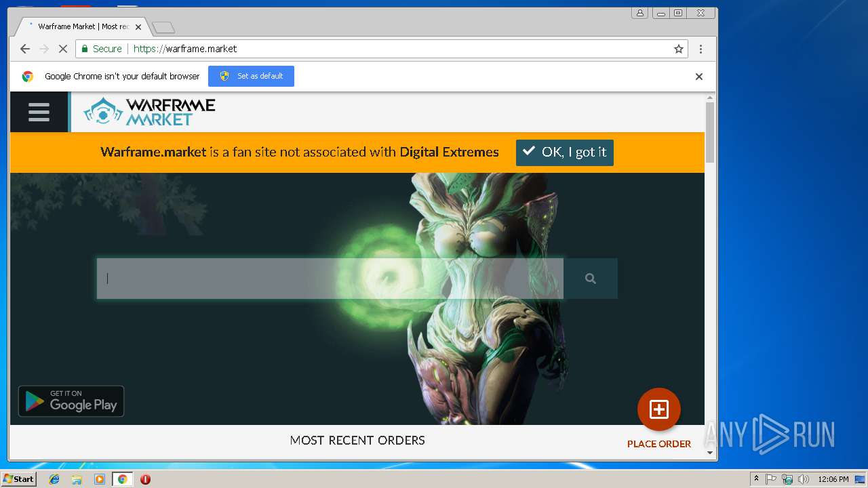
Task: Open Windows Explorer folder in taskbar
Action: (77, 479)
